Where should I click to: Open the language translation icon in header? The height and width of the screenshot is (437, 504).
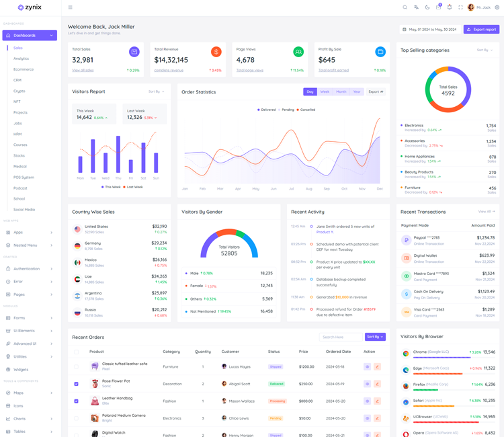(x=416, y=7)
